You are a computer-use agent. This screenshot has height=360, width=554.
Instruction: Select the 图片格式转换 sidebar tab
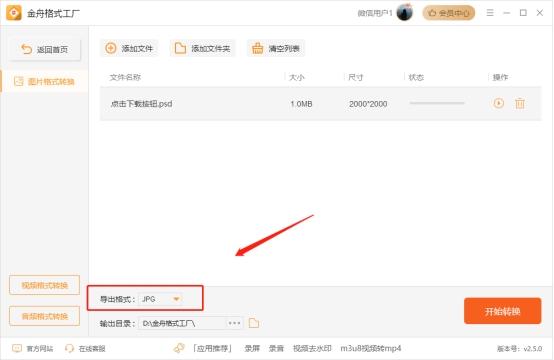[x=45, y=82]
